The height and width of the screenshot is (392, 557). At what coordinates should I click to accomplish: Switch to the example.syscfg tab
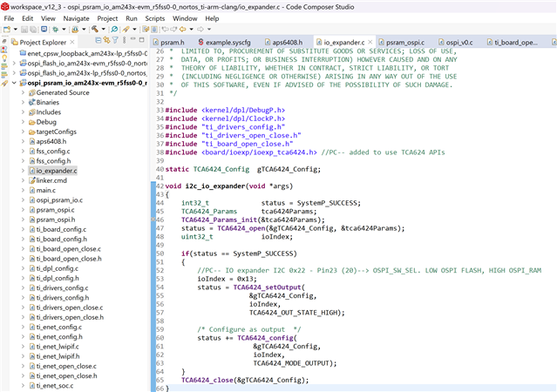tap(225, 43)
